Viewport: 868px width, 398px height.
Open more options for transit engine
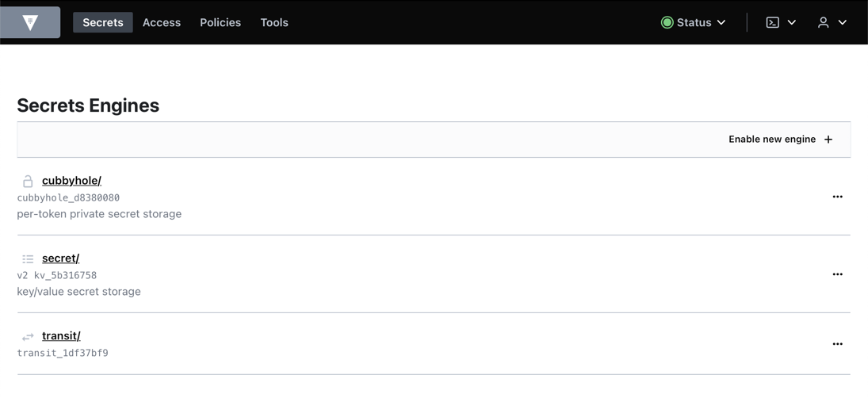click(837, 344)
